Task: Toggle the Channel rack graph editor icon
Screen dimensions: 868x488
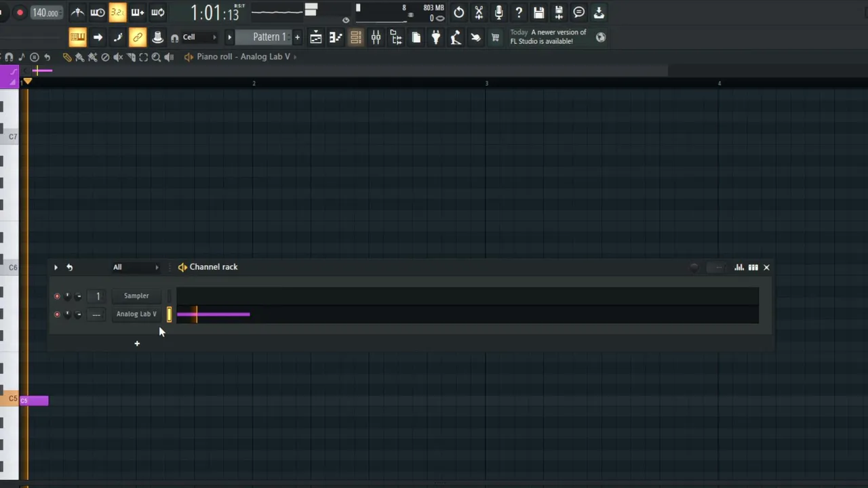Action: coord(739,267)
